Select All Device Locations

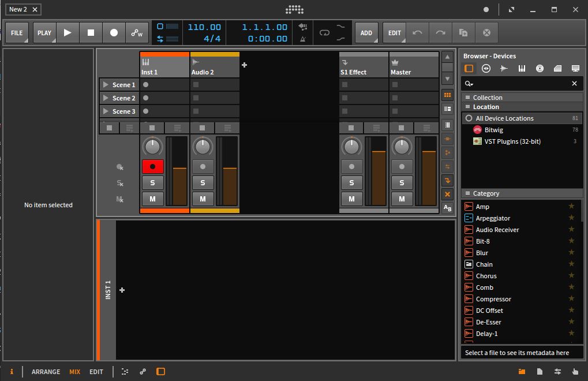point(522,118)
